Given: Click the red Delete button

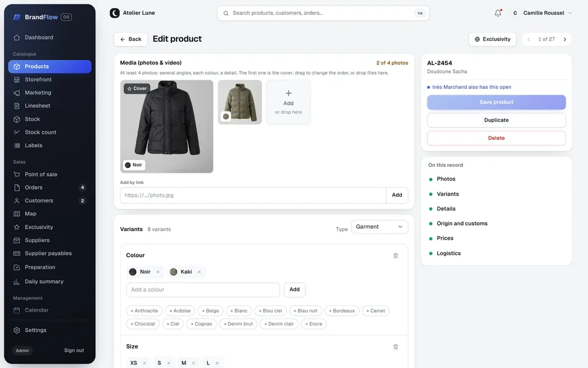Looking at the screenshot, I should point(496,138).
